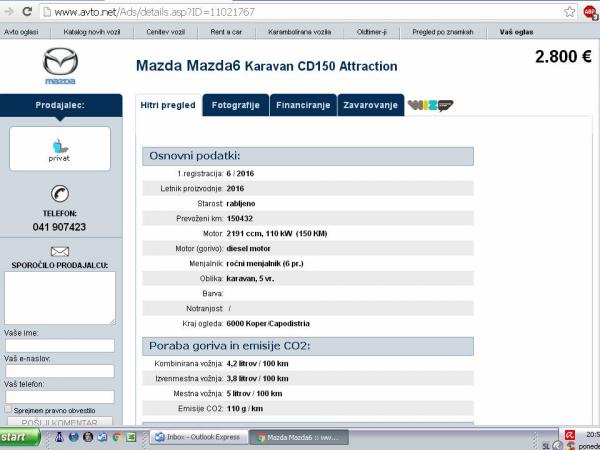Click the 'diesel motor' fuel value

(248, 249)
